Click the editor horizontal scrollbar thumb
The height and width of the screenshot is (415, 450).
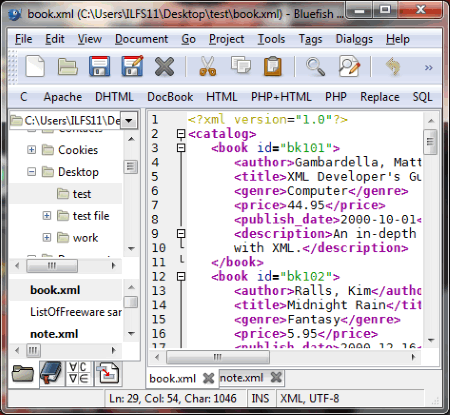pos(218,357)
